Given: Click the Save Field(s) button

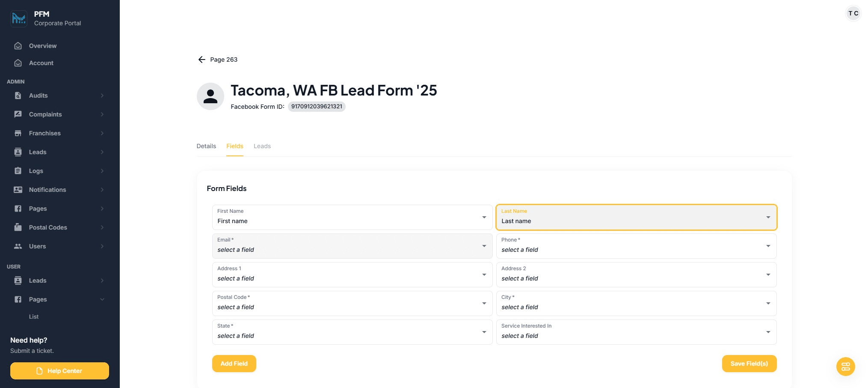Looking at the screenshot, I should (749, 364).
